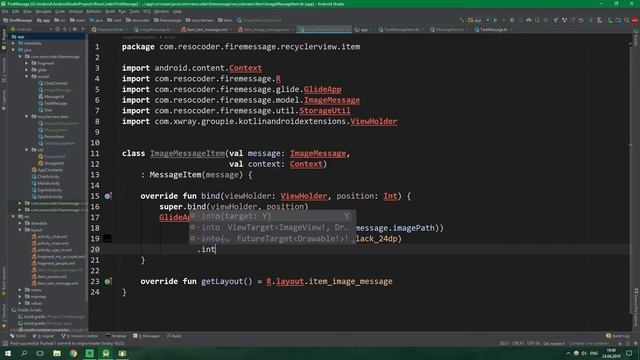640x360 pixels.
Task: Click CRLF line separator in status bar
Action: pyautogui.click(x=518, y=343)
